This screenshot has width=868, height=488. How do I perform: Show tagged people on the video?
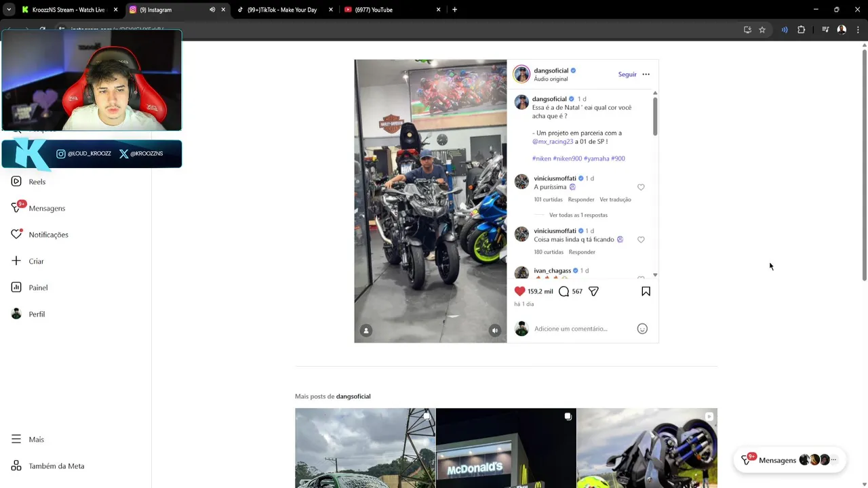(366, 331)
